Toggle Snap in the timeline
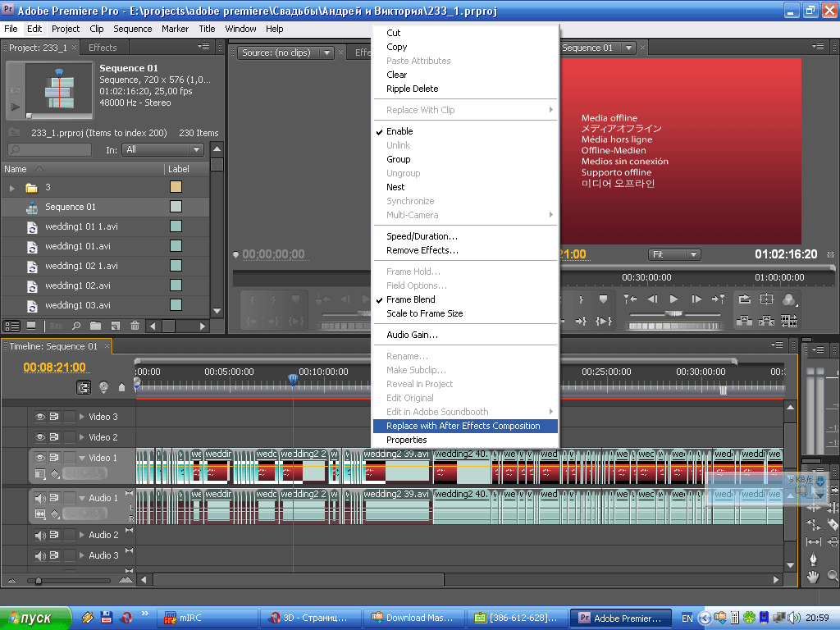The image size is (840, 630). 84,387
